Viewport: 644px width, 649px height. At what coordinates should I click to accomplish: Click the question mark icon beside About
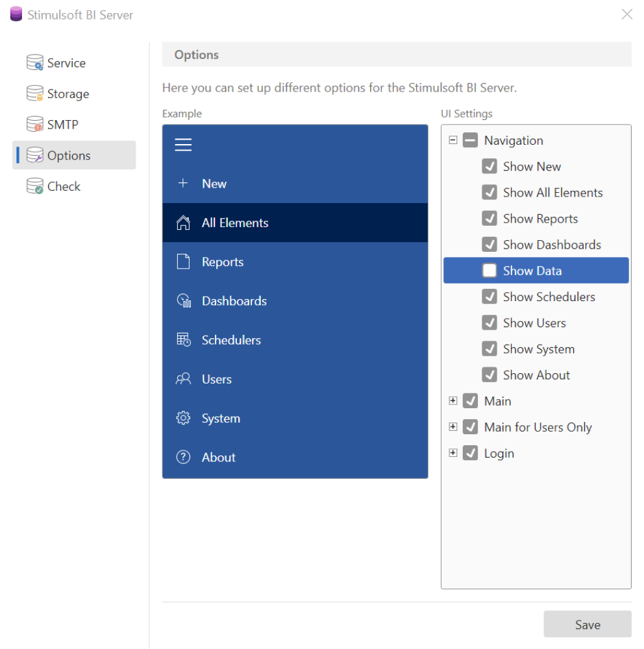[183, 457]
